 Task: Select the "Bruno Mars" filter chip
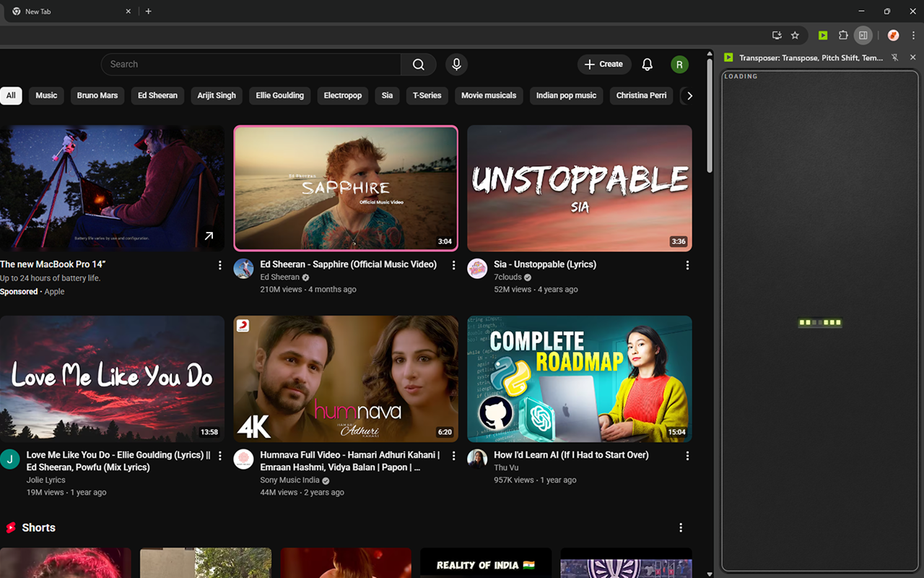(97, 95)
